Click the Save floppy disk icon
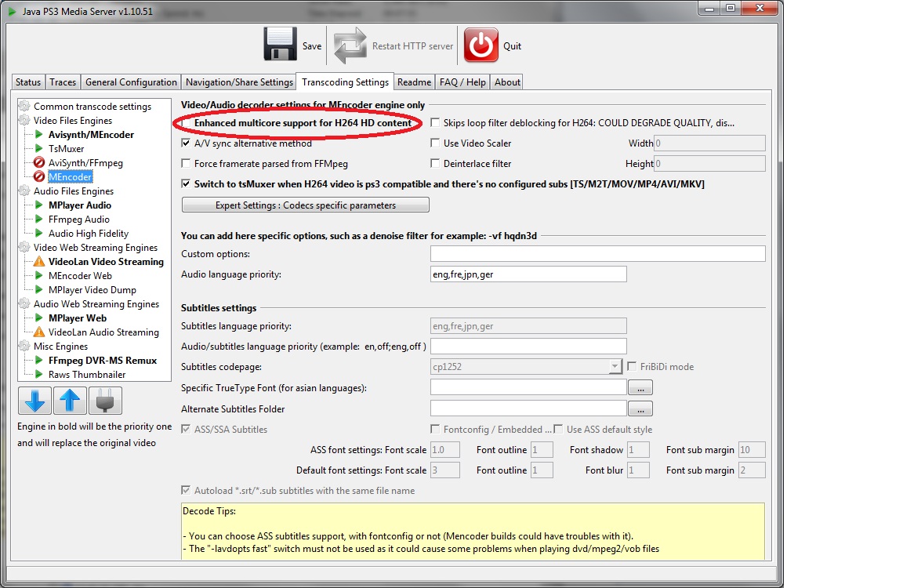The image size is (903, 588). pos(280,45)
